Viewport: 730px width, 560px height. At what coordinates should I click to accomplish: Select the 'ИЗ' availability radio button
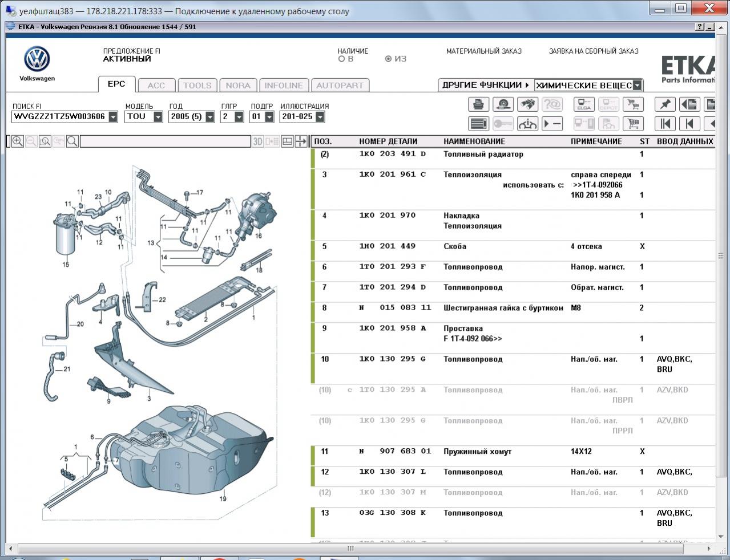[x=389, y=59]
